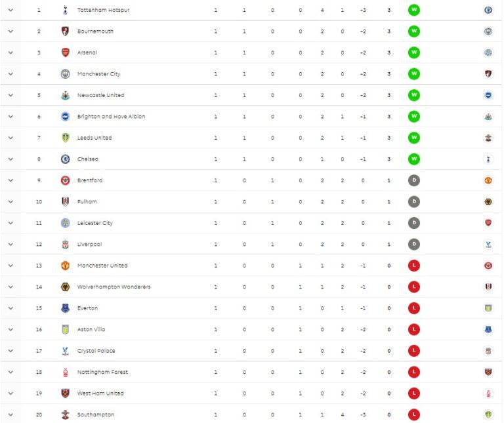The width and height of the screenshot is (504, 423).
Task: Click the Liverpool crest left of team name
Action: (x=65, y=244)
